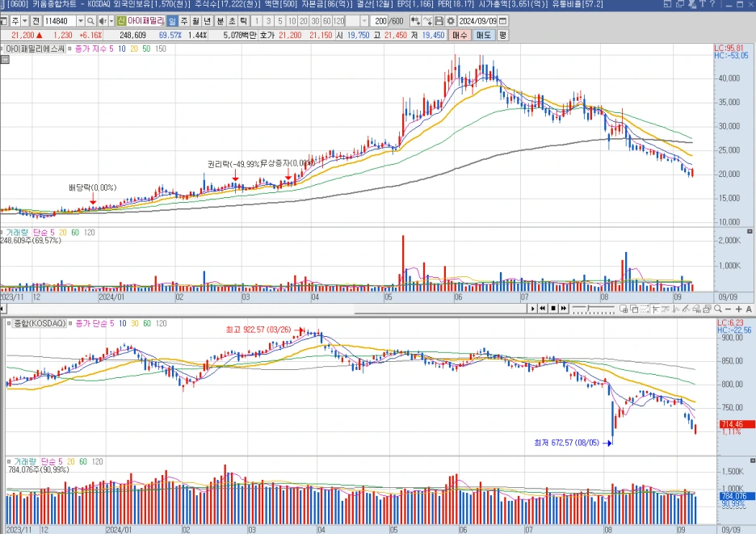The width and height of the screenshot is (756, 534).
Task: Click the rewind button in chart playback bar
Action: tap(543, 309)
